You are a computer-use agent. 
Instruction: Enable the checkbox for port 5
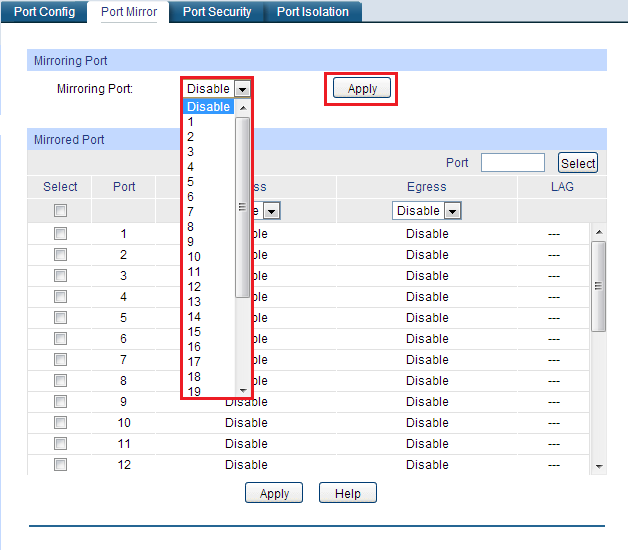pyautogui.click(x=60, y=318)
